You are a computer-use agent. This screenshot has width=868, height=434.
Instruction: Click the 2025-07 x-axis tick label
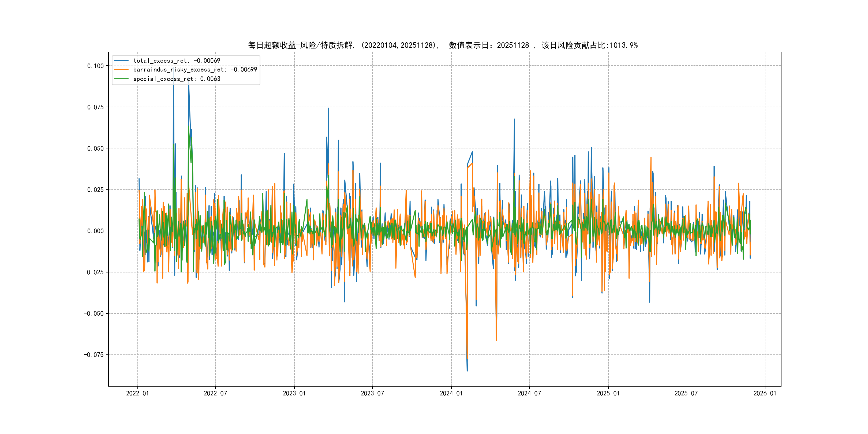(x=686, y=393)
